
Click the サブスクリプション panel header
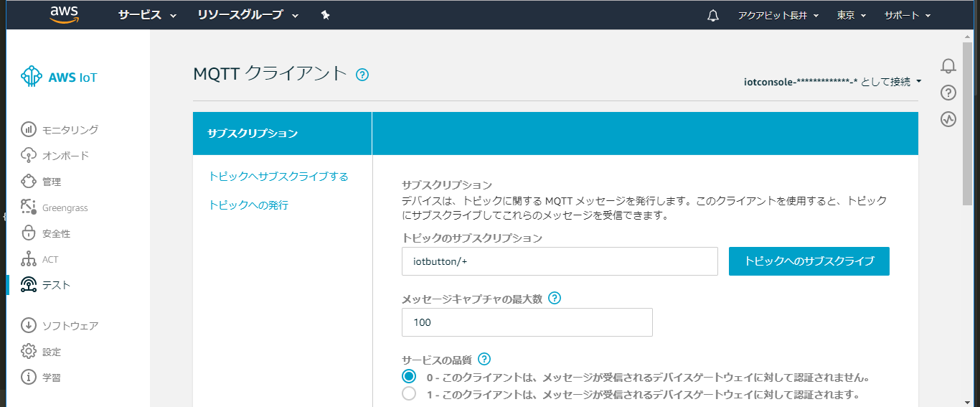coord(282,134)
